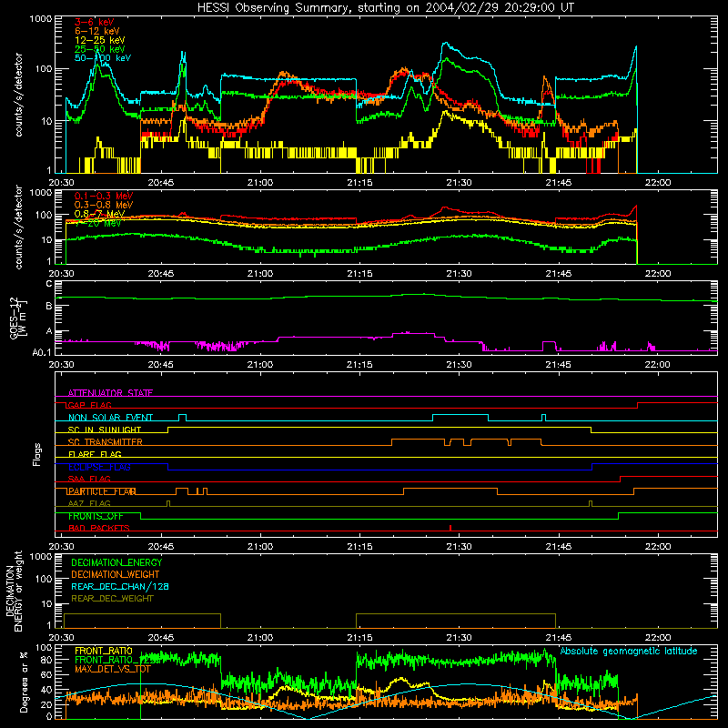Click the DECIMATION_ENERGY legend entry
This screenshot has height=728, width=728.
(x=116, y=562)
